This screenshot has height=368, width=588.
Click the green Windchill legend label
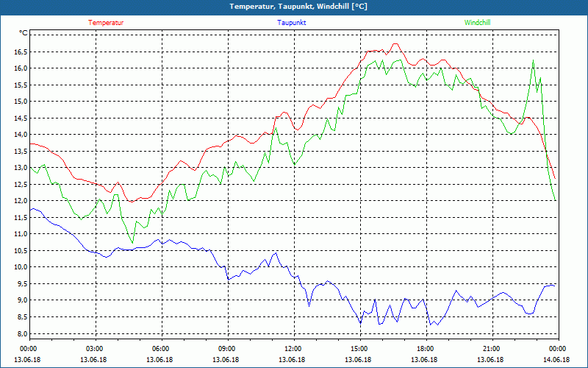pyautogui.click(x=477, y=23)
